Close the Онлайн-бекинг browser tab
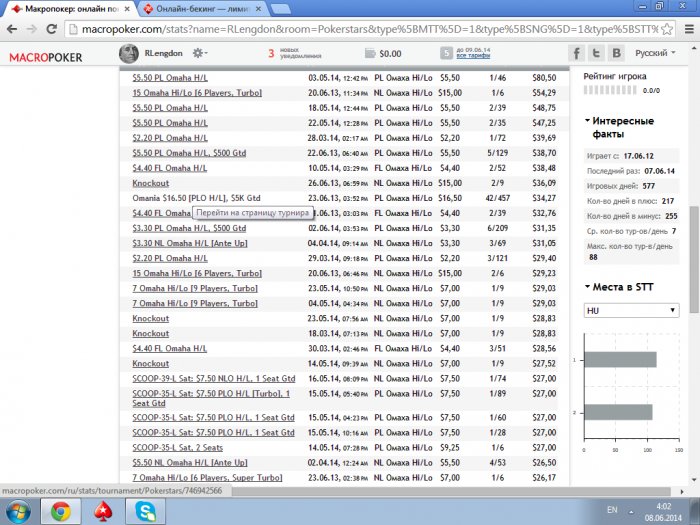The height and width of the screenshot is (525, 700). coord(258,8)
